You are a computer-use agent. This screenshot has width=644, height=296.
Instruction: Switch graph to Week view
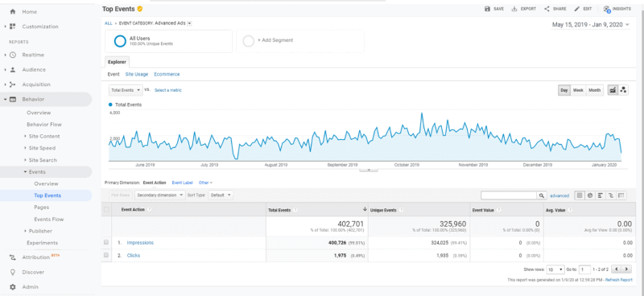[x=578, y=90]
